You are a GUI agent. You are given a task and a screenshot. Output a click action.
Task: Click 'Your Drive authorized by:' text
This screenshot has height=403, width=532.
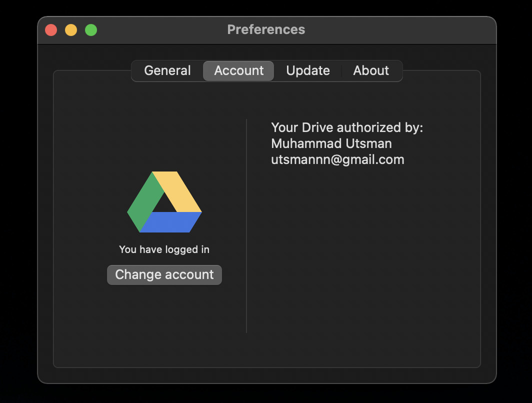pyautogui.click(x=347, y=127)
